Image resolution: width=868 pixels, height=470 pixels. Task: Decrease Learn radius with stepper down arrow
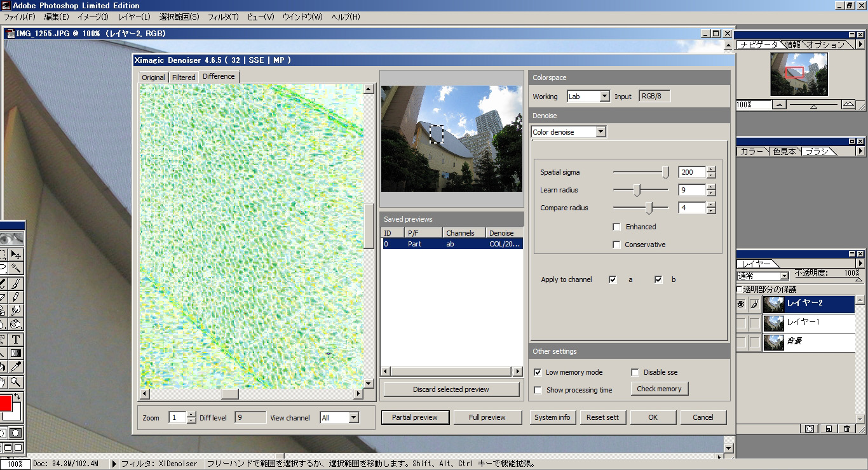711,193
